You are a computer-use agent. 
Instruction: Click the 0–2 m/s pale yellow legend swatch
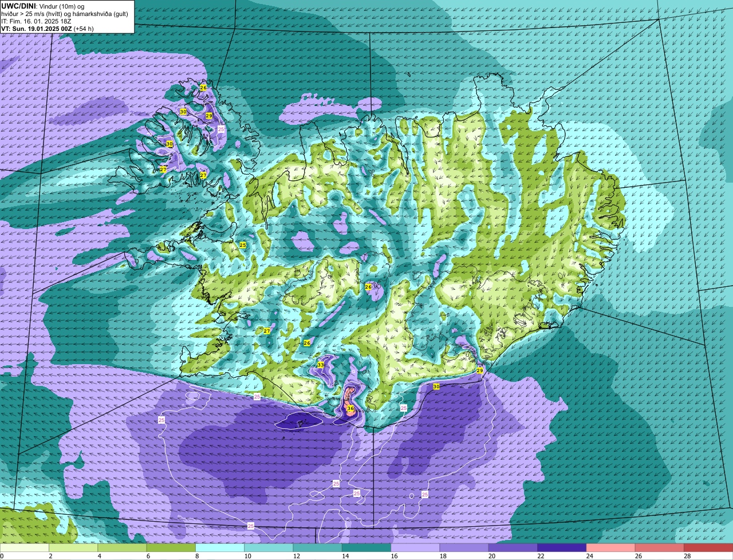[x=25, y=547]
